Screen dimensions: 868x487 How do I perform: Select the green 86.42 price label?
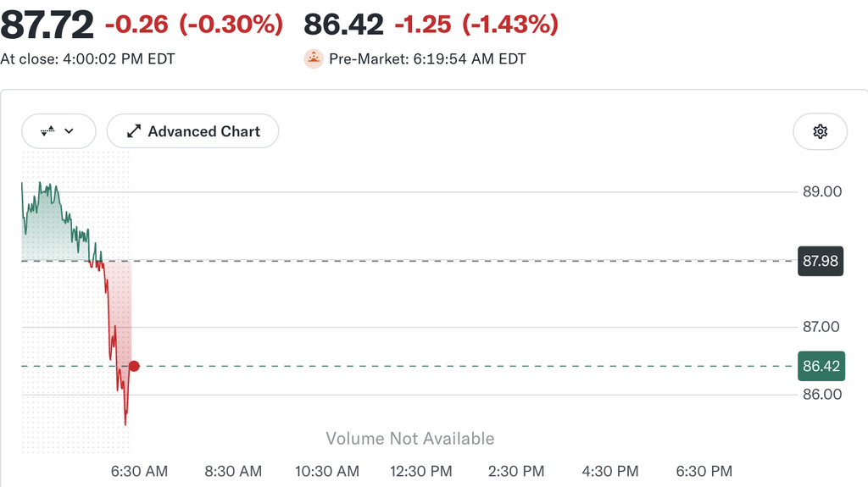821,366
